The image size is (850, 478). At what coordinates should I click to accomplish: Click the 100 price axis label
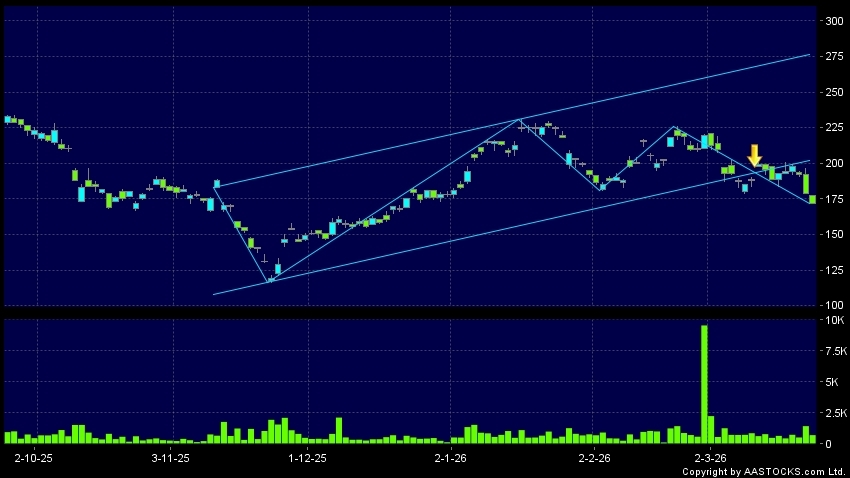pyautogui.click(x=832, y=305)
